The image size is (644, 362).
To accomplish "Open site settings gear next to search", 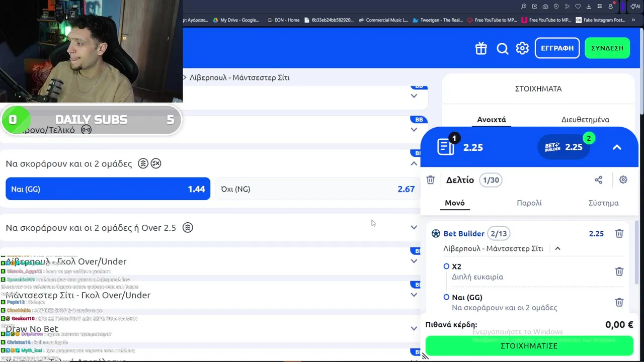I will 522,48.
